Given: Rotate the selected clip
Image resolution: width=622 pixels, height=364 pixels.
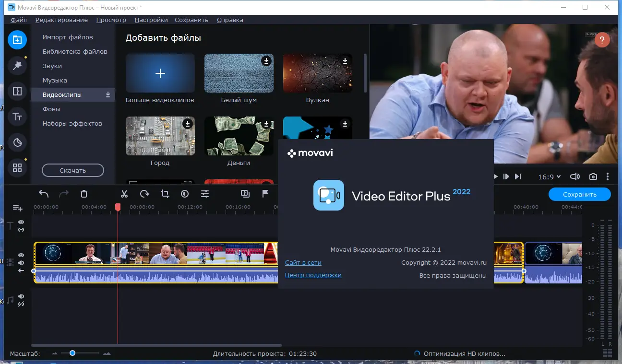Looking at the screenshot, I should click(x=144, y=194).
